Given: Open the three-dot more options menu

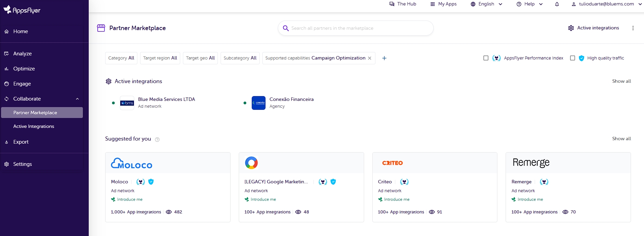Looking at the screenshot, I should click(633, 28).
